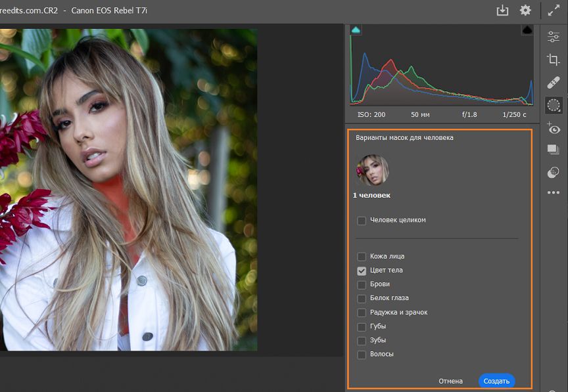Click the Отмена button

pos(450,381)
